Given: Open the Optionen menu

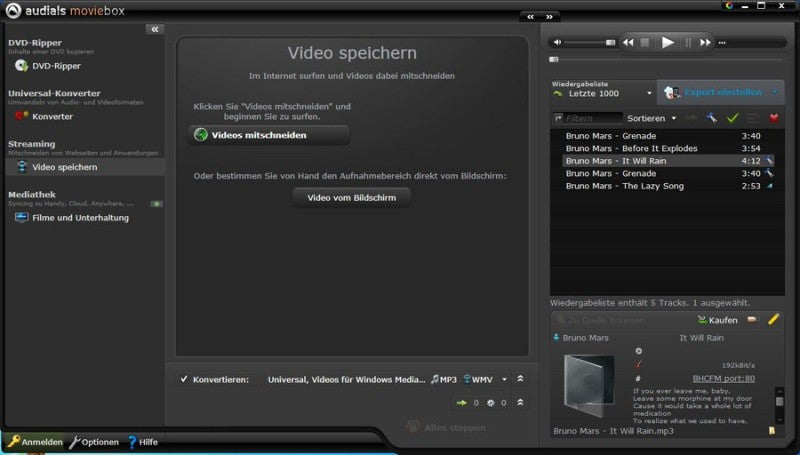Looking at the screenshot, I should [94, 442].
